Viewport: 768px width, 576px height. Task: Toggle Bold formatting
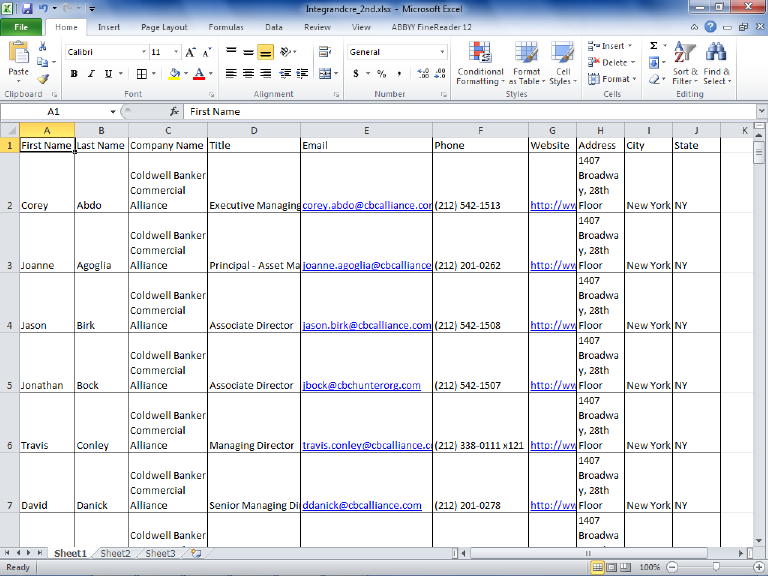pyautogui.click(x=74, y=74)
